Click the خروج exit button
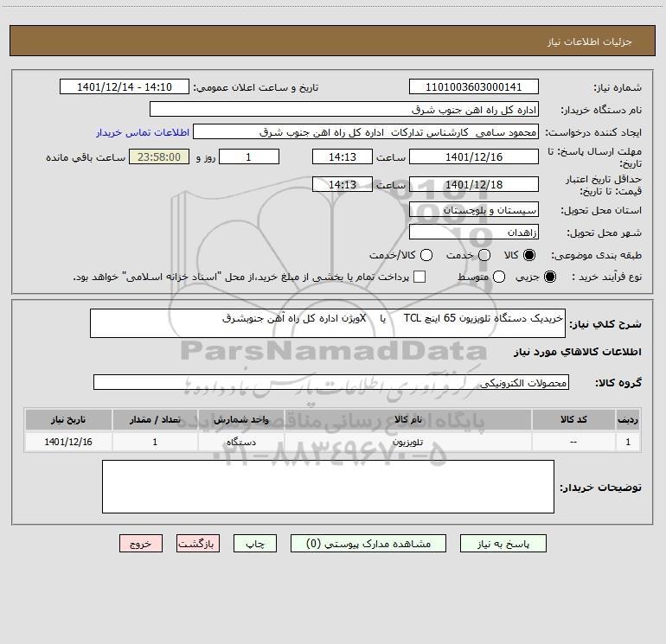The height and width of the screenshot is (644, 666). tap(141, 544)
